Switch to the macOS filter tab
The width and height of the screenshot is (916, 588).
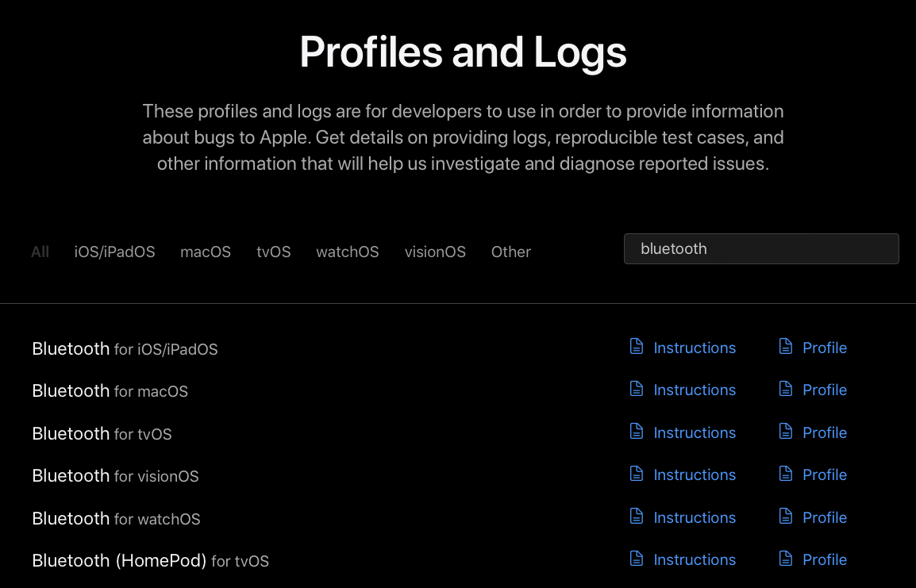(206, 252)
